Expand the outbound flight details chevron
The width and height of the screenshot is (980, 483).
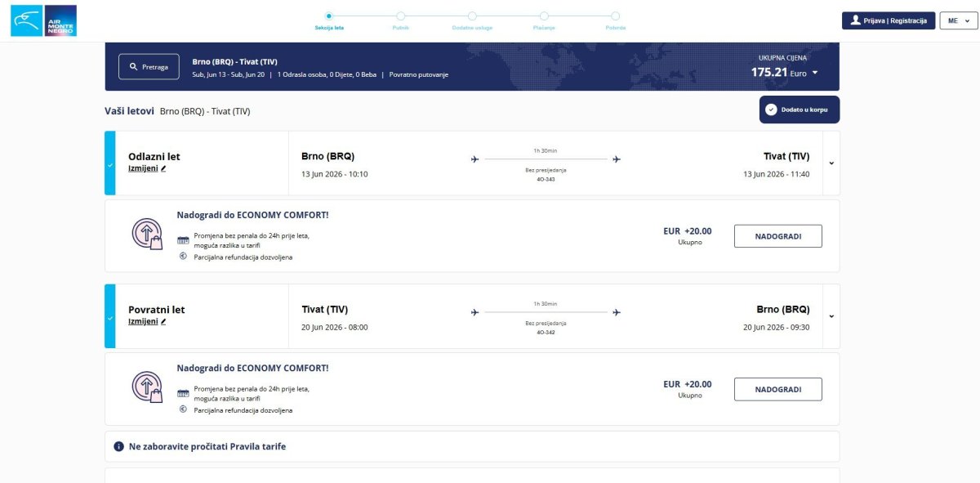831,163
